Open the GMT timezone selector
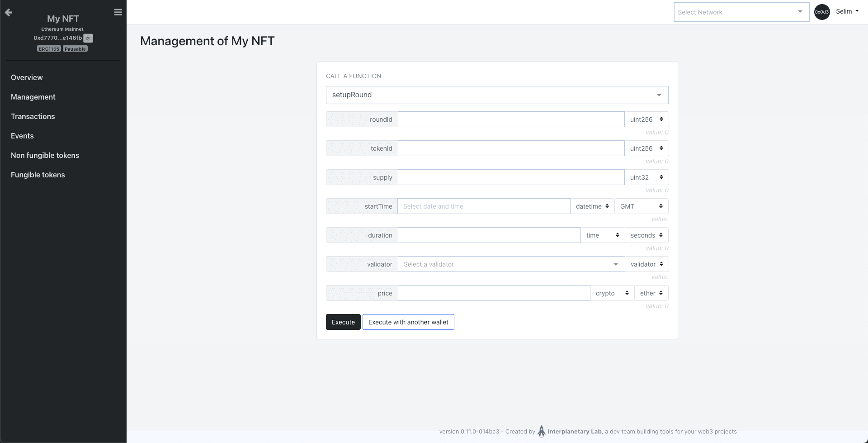This screenshot has width=868, height=443. tap(641, 206)
